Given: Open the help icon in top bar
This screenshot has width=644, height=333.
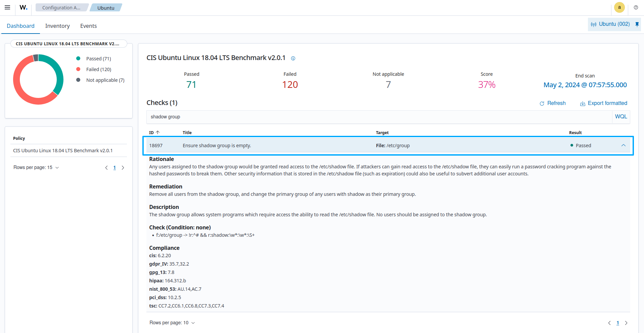Looking at the screenshot, I should click(636, 7).
